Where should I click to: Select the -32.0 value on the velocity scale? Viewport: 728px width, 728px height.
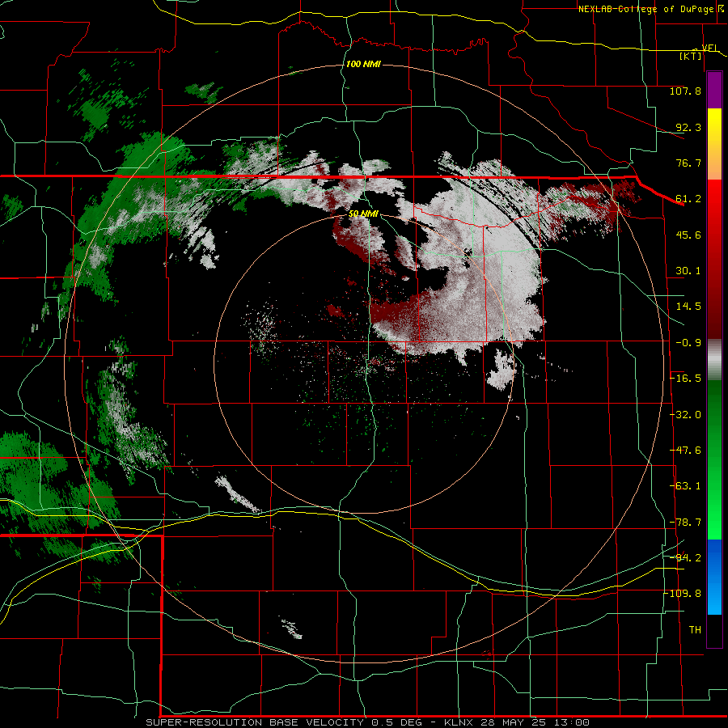click(x=685, y=415)
